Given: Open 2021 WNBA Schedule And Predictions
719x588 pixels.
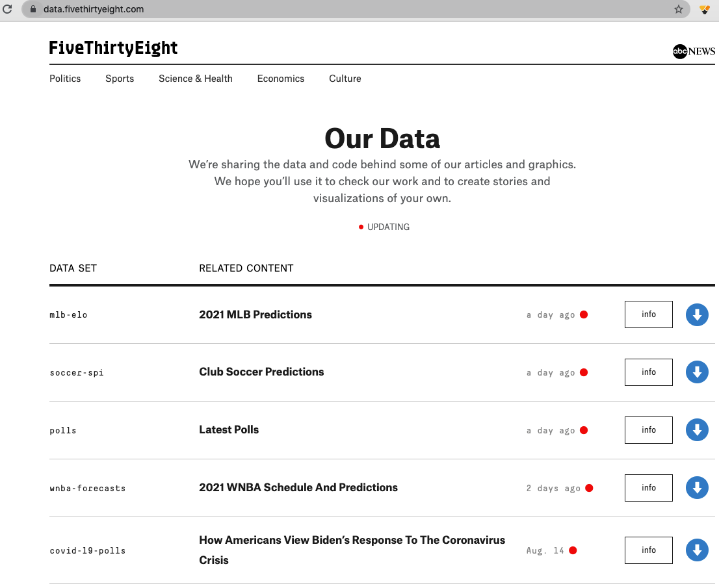Looking at the screenshot, I should 298,487.
